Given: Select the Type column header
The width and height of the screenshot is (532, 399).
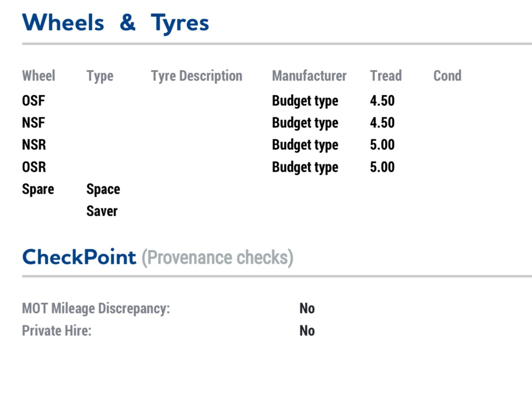Looking at the screenshot, I should [x=100, y=76].
